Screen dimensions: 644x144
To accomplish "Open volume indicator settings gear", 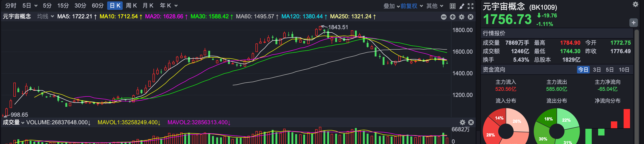I will click(x=463, y=122).
